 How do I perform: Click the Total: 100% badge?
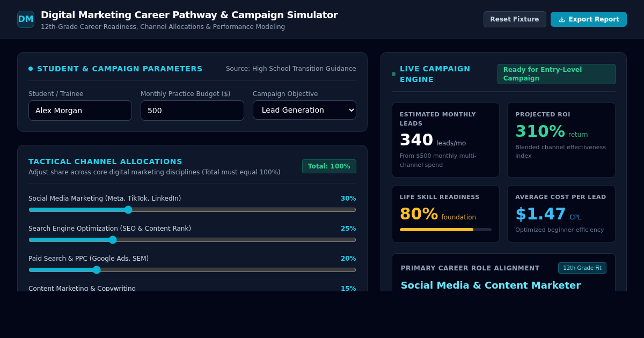[329, 166]
